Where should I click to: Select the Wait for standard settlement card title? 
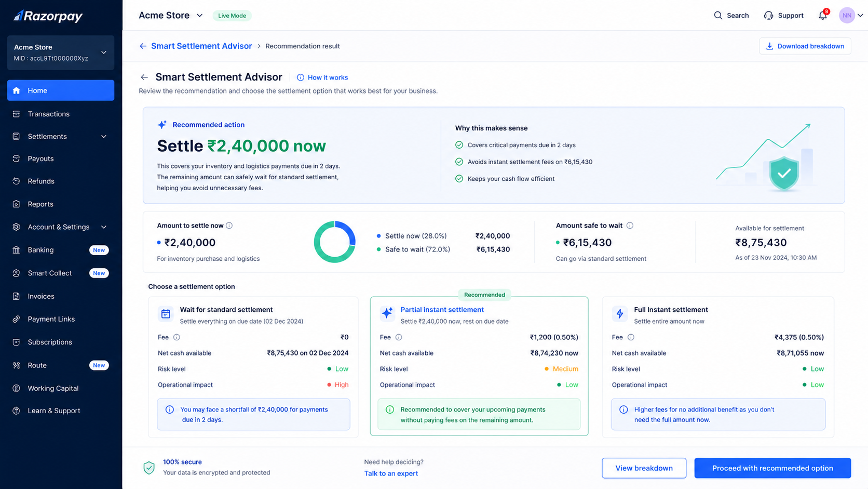(226, 310)
